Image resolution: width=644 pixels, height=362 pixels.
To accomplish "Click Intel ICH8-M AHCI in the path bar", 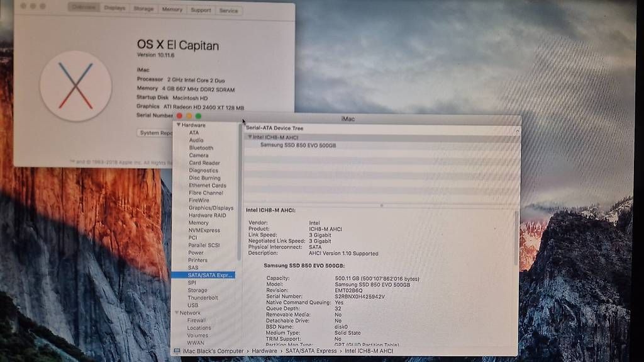I will click(369, 351).
